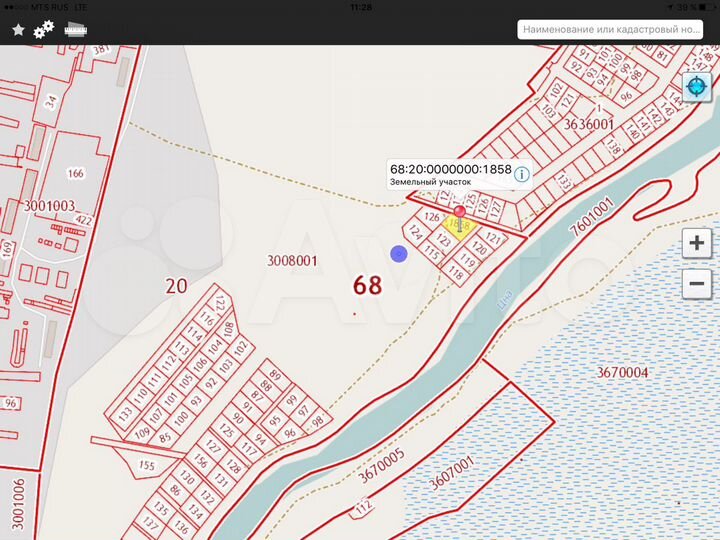This screenshot has height=540, width=720.
Task: Zoom in with the plus button
Action: pyautogui.click(x=696, y=243)
